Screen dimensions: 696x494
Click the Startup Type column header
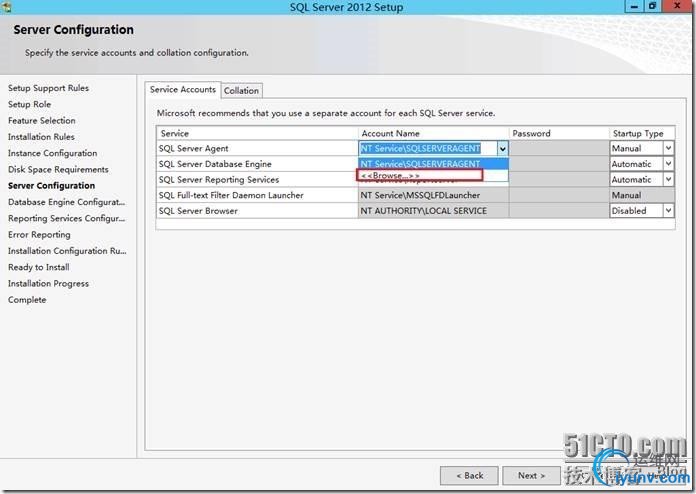coord(642,133)
